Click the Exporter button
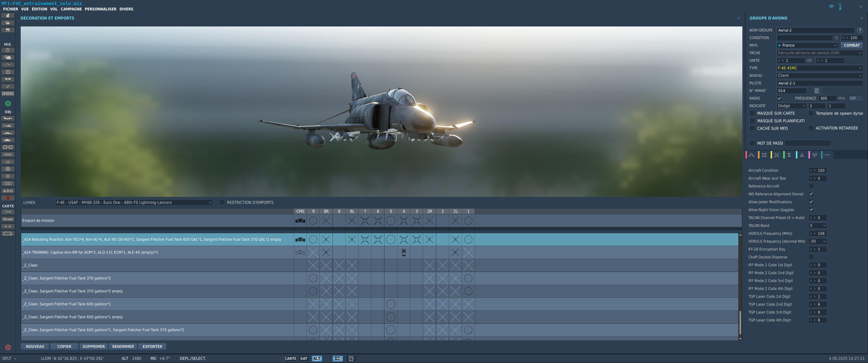The width and height of the screenshot is (868, 363). tap(152, 347)
